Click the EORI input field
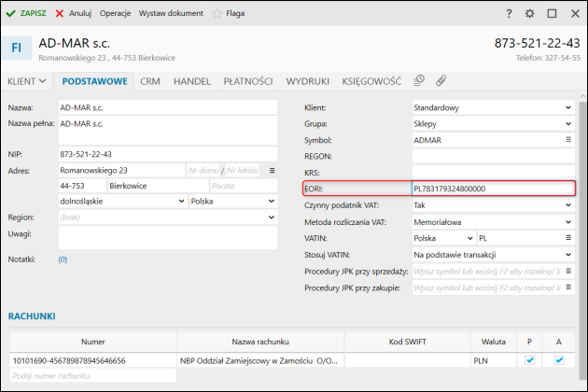The width and height of the screenshot is (588, 392). coord(492,189)
